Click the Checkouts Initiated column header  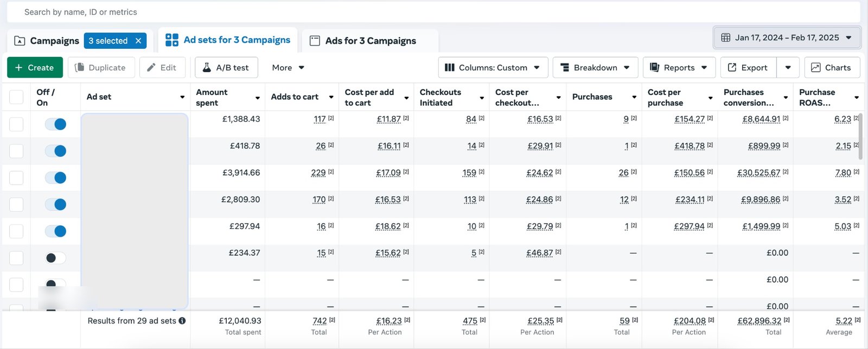(440, 97)
